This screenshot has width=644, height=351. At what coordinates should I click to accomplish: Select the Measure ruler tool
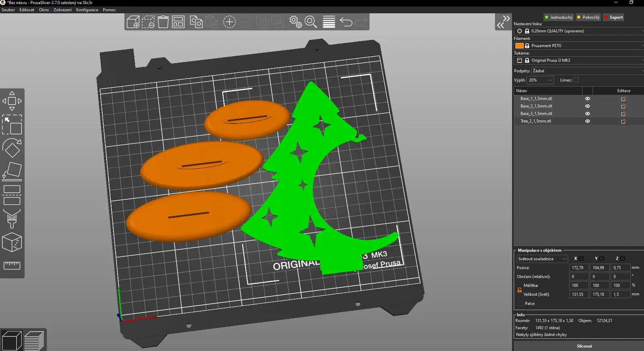click(x=12, y=265)
